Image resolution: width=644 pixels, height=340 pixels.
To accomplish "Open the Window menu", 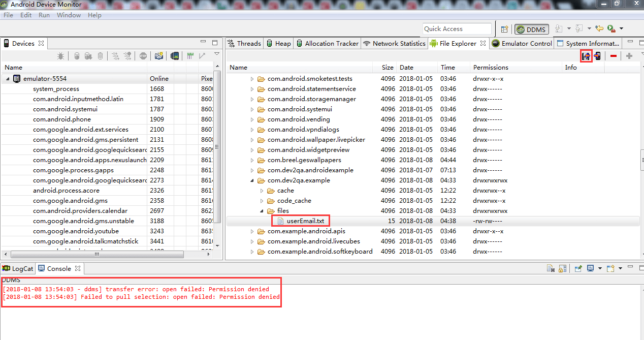I will pos(69,15).
